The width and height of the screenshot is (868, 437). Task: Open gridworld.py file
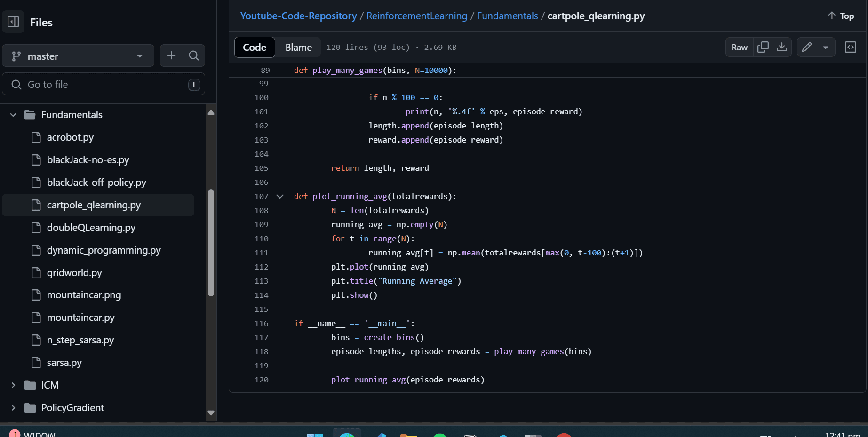click(x=74, y=273)
